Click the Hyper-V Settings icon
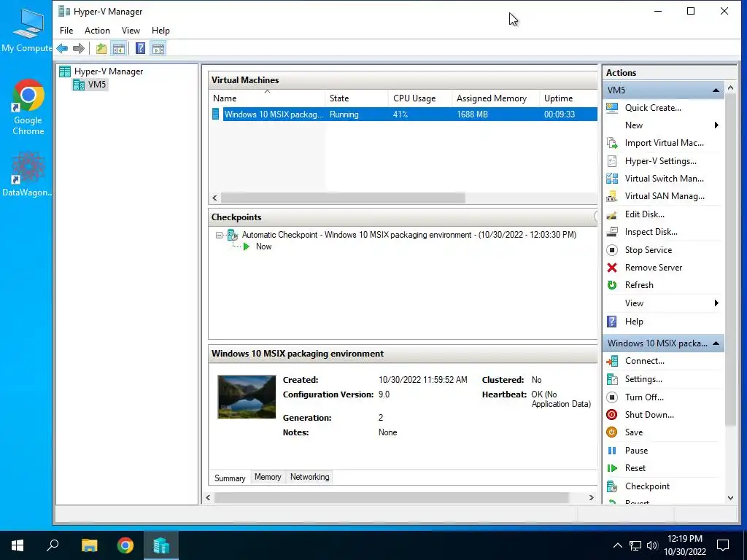Viewport: 747px width, 560px height. tap(612, 161)
